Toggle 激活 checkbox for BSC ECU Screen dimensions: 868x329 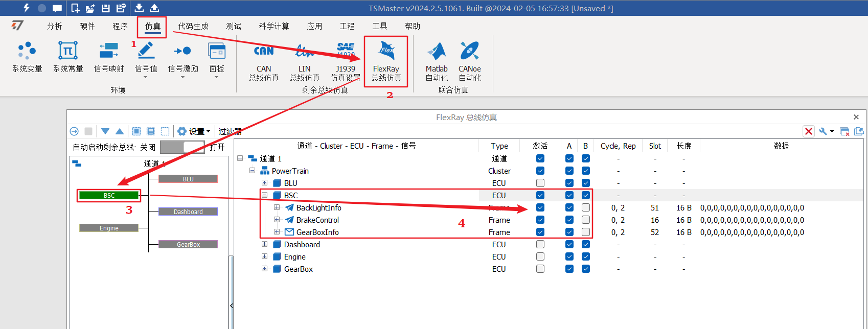[540, 195]
